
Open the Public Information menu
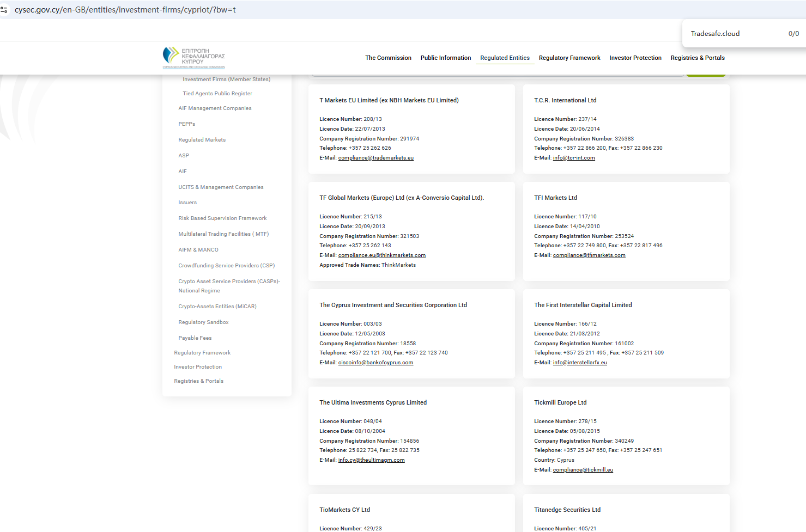[445, 58]
